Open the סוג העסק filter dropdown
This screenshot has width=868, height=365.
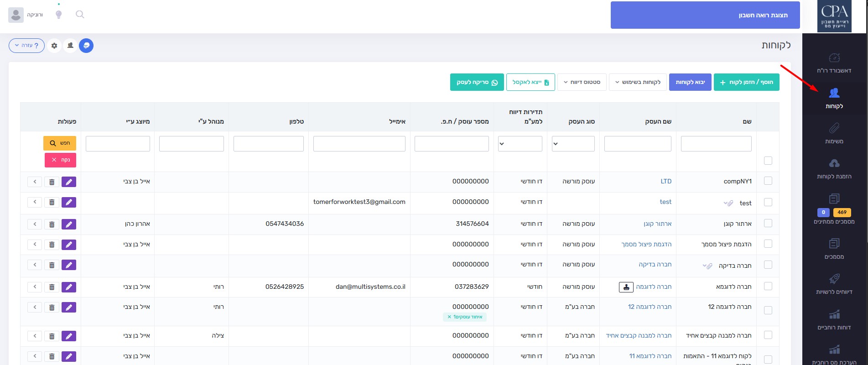pyautogui.click(x=573, y=144)
